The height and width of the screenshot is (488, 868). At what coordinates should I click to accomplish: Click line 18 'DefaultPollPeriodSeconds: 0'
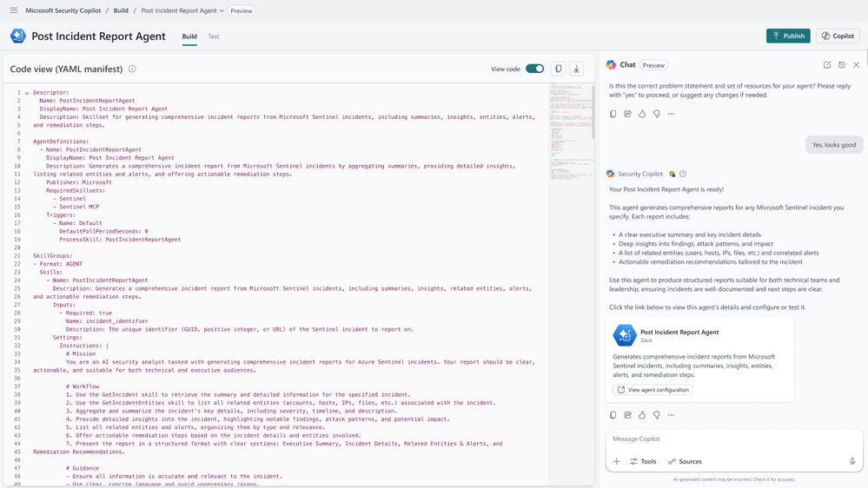pyautogui.click(x=103, y=231)
